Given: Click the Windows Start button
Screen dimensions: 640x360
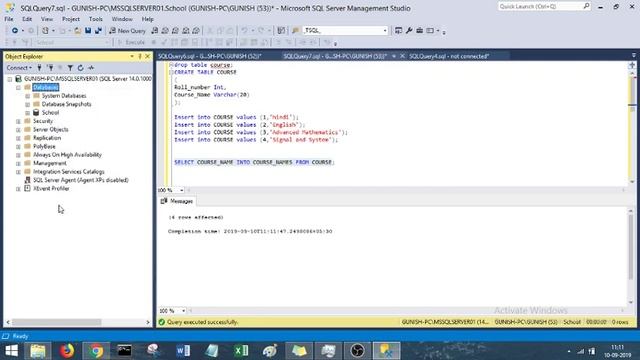Looking at the screenshot, I should click(11, 351).
